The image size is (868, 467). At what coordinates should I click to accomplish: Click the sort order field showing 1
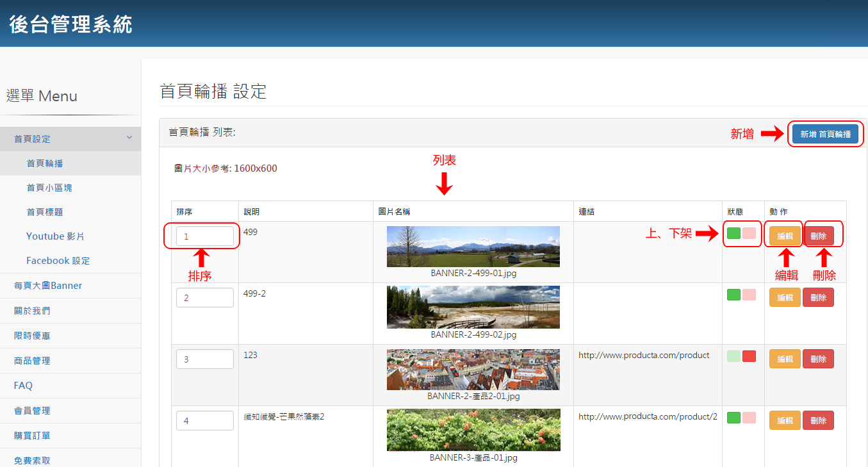[205, 236]
